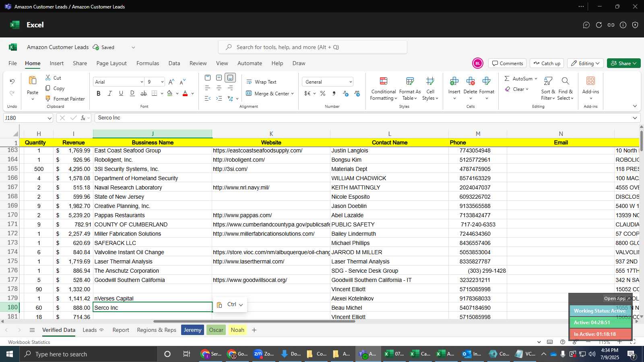Image resolution: width=644 pixels, height=362 pixels.
Task: Switch to the Regions & Reps sheet tab
Action: [x=157, y=330]
